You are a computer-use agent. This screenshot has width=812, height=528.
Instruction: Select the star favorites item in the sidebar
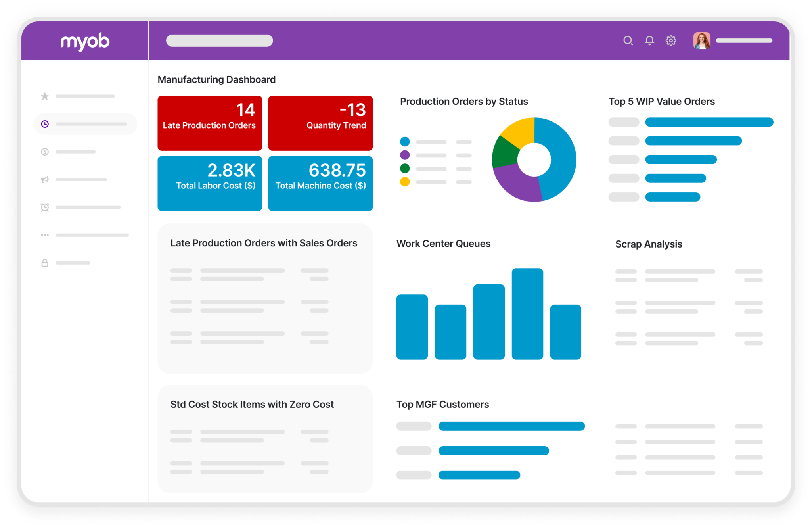(45, 96)
